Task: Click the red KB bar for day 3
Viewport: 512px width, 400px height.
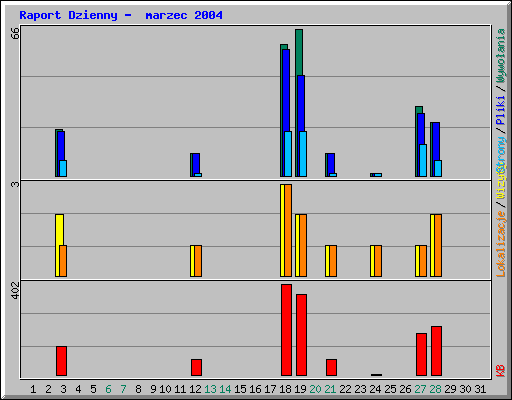Action: pos(61,361)
